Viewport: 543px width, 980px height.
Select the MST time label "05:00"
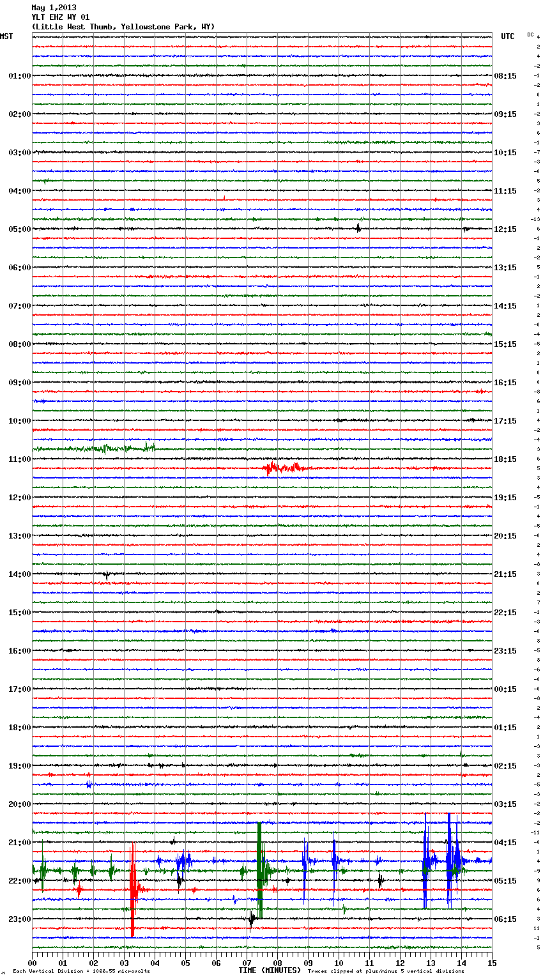click(19, 229)
